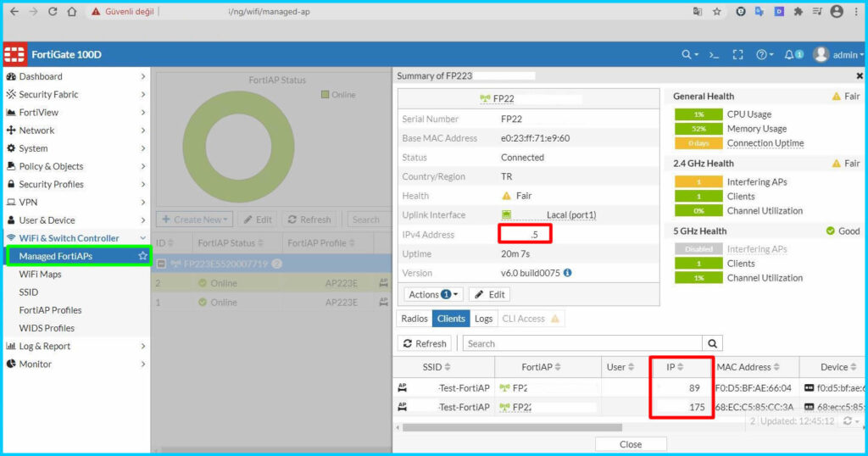Favorite Managed FortiAPs with the star icon
Viewport: 868px width, 456px height.
pyautogui.click(x=142, y=256)
